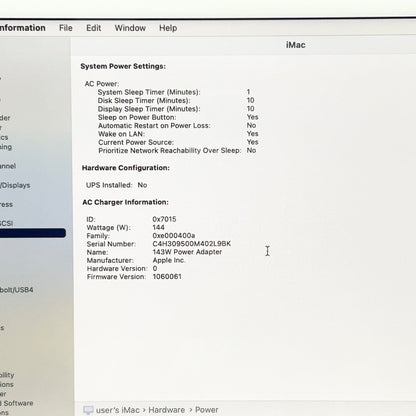
Task: Click the Firmware Version value "1060061"
Action: (x=167, y=277)
